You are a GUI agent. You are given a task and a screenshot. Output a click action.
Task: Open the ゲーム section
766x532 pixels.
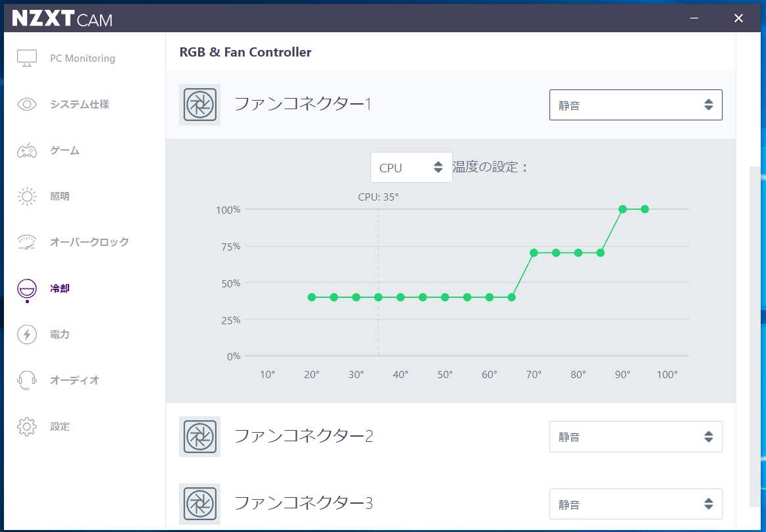click(64, 151)
